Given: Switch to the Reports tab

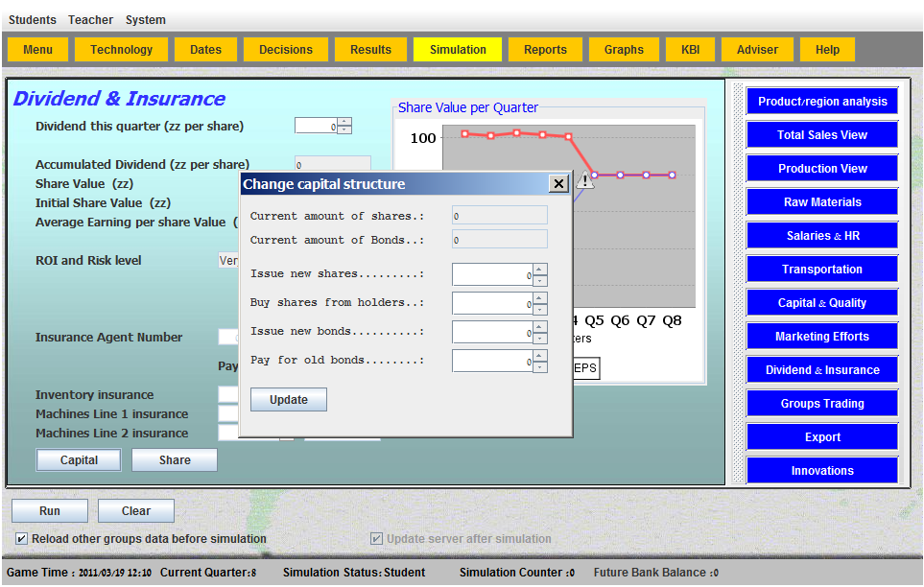Looking at the screenshot, I should pyautogui.click(x=545, y=50).
